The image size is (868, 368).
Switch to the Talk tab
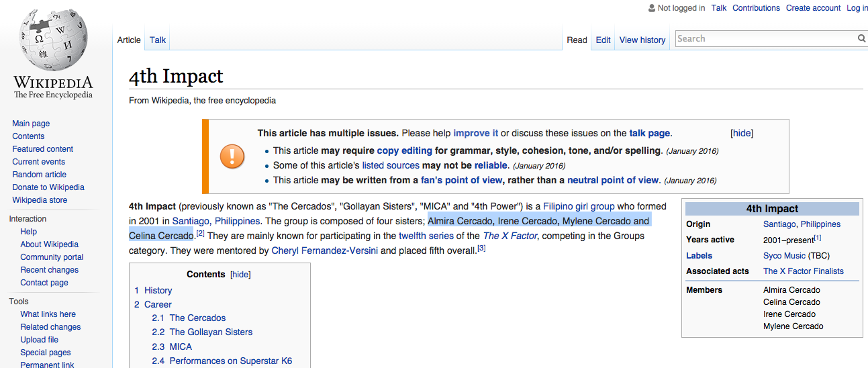point(158,40)
